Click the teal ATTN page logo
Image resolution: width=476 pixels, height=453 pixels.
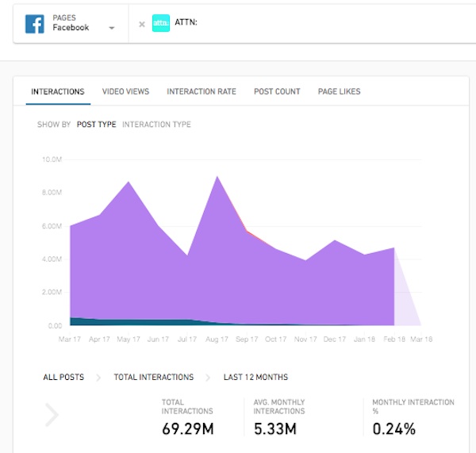(x=161, y=24)
